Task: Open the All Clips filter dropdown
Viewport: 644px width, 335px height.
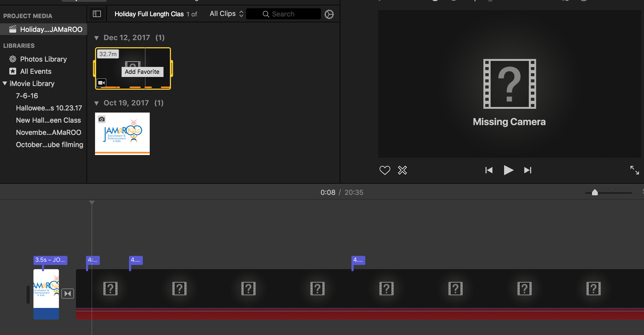Action: coord(226,14)
